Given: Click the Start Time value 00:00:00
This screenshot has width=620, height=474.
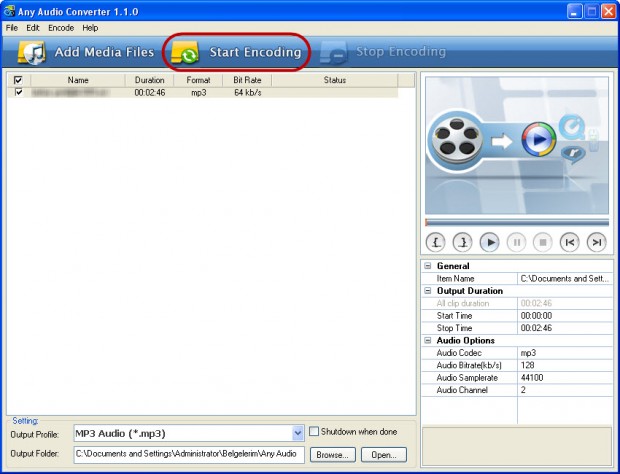Looking at the screenshot, I should (x=536, y=316).
